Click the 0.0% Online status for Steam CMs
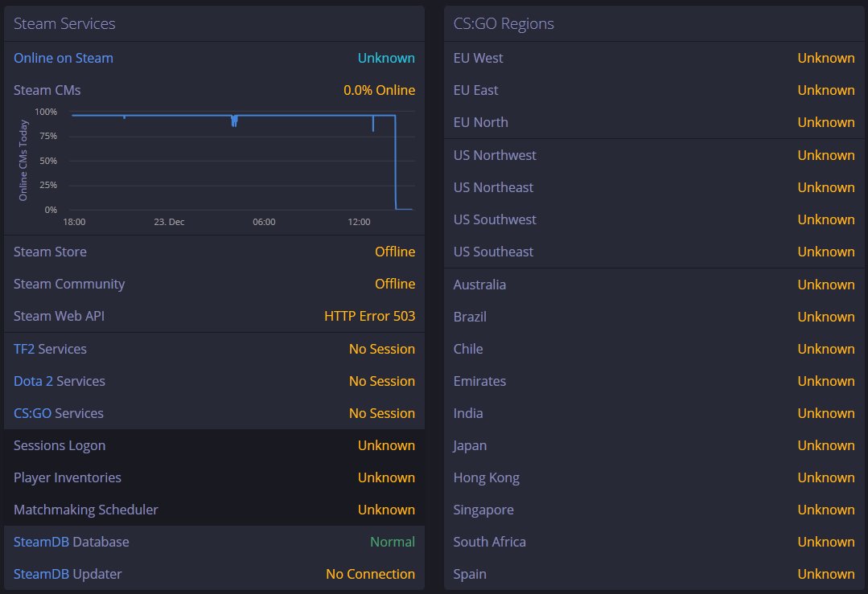 tap(379, 90)
